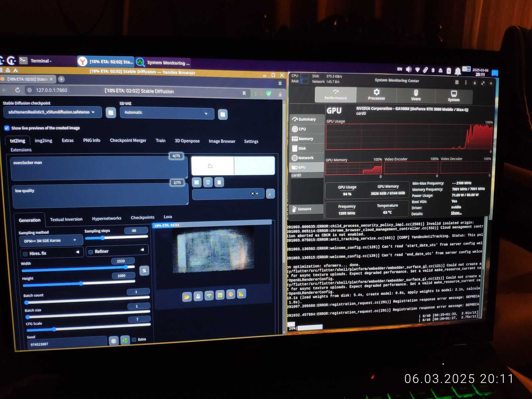This screenshot has height=399, width=532.
Task: Adjust the Width slider
Action: (x=78, y=268)
